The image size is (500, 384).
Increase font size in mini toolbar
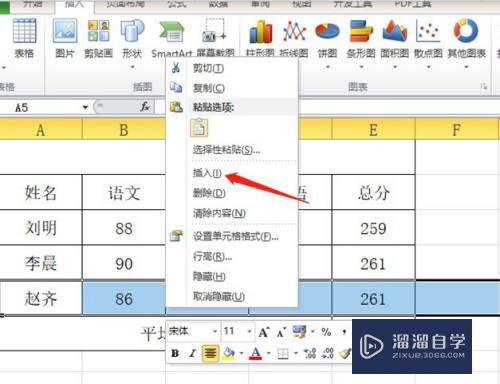[264, 332]
